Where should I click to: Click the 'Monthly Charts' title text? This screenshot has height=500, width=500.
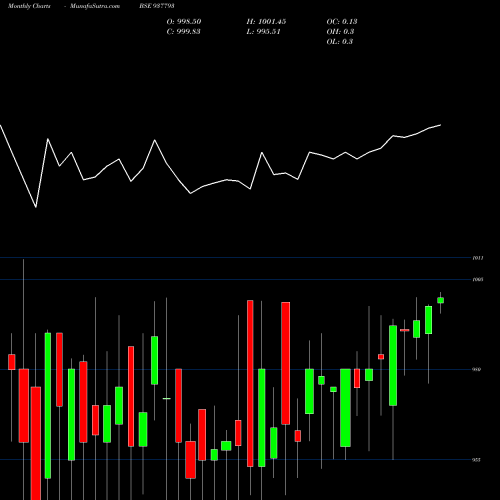point(29,6)
